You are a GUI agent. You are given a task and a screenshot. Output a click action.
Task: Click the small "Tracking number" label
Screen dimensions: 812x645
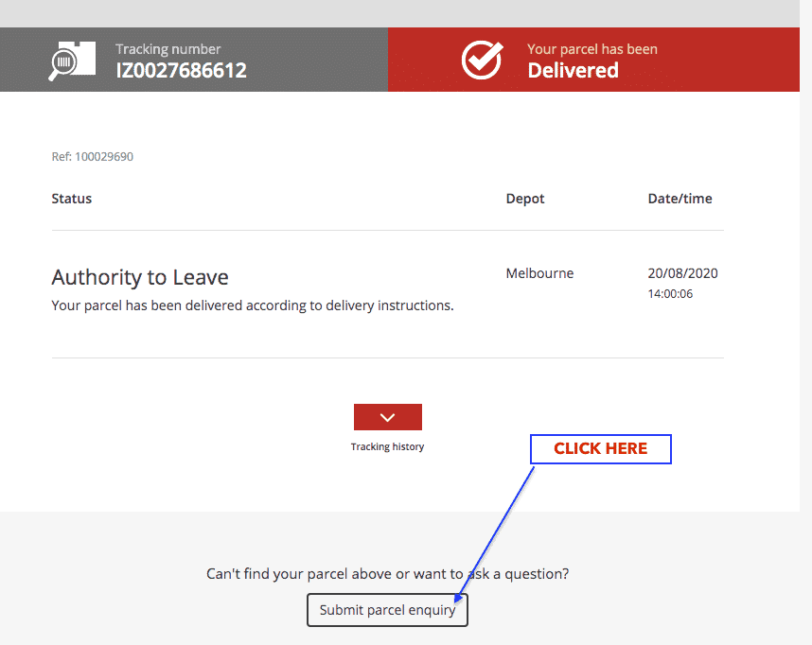[x=168, y=49]
